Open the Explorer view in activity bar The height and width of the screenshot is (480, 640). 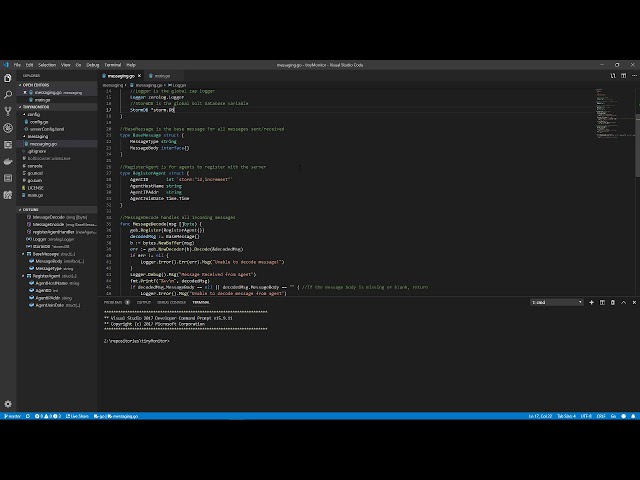click(x=8, y=78)
